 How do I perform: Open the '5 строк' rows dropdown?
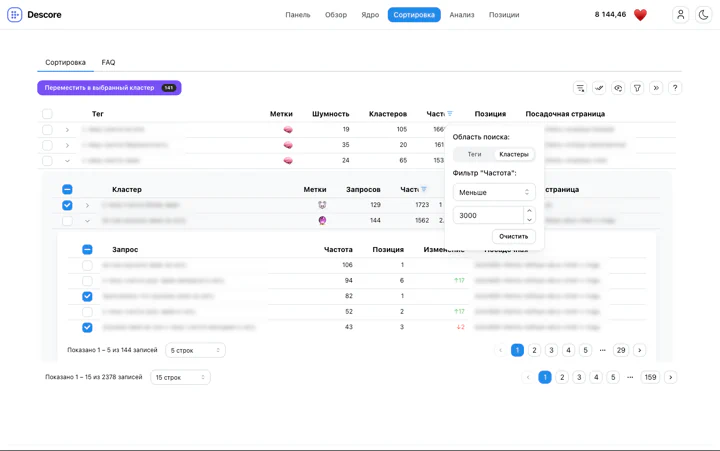195,350
